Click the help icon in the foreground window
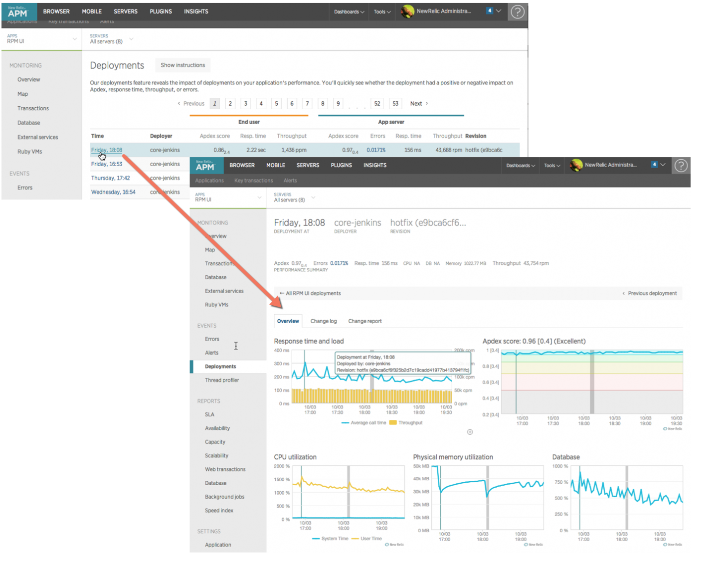This screenshot has height=588, width=718. pos(681,165)
